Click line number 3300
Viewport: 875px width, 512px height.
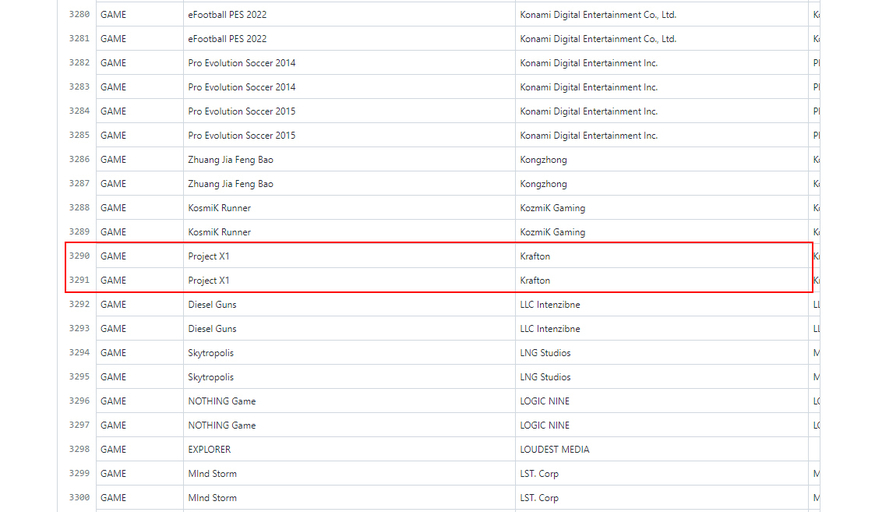[79, 497]
